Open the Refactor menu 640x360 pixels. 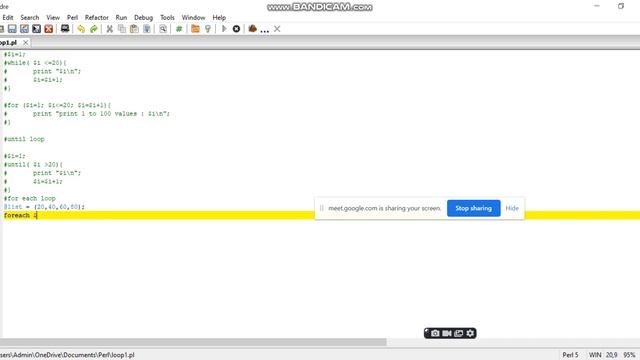tap(97, 18)
